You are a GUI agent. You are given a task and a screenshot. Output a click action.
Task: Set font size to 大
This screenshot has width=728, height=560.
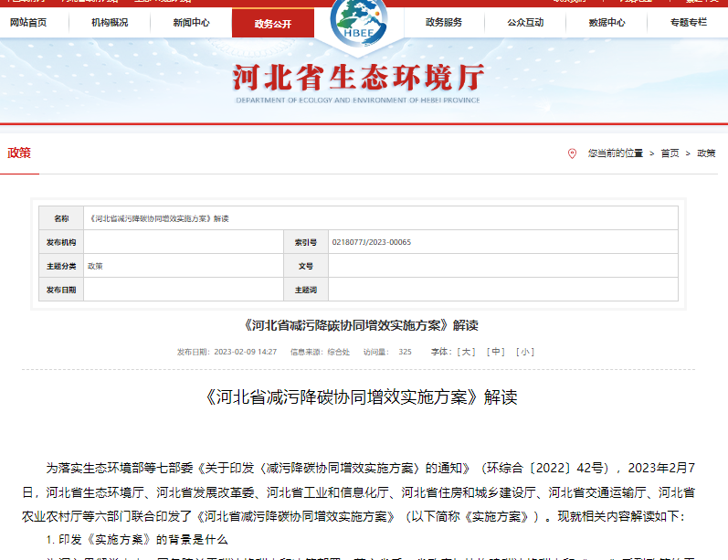coord(466,352)
